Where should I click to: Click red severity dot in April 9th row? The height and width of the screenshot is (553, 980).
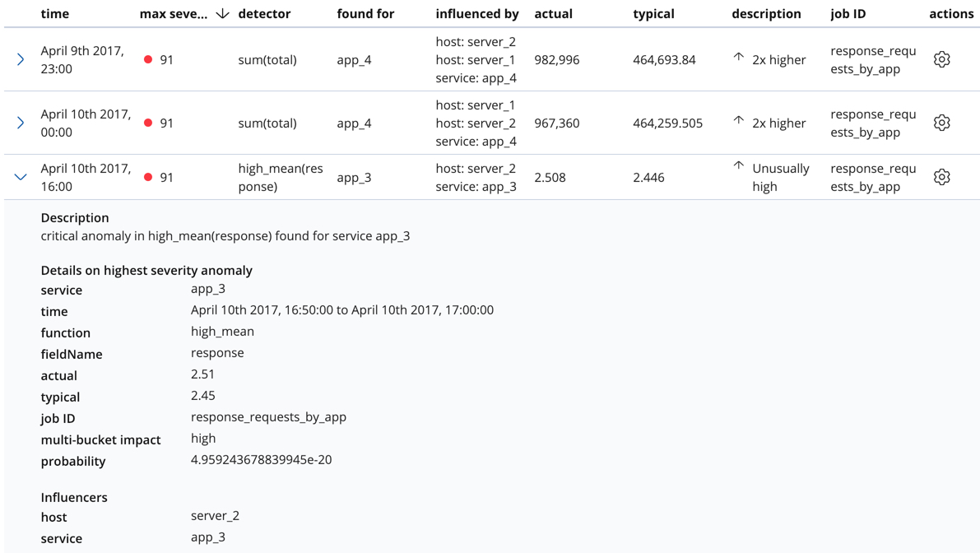pyautogui.click(x=148, y=59)
